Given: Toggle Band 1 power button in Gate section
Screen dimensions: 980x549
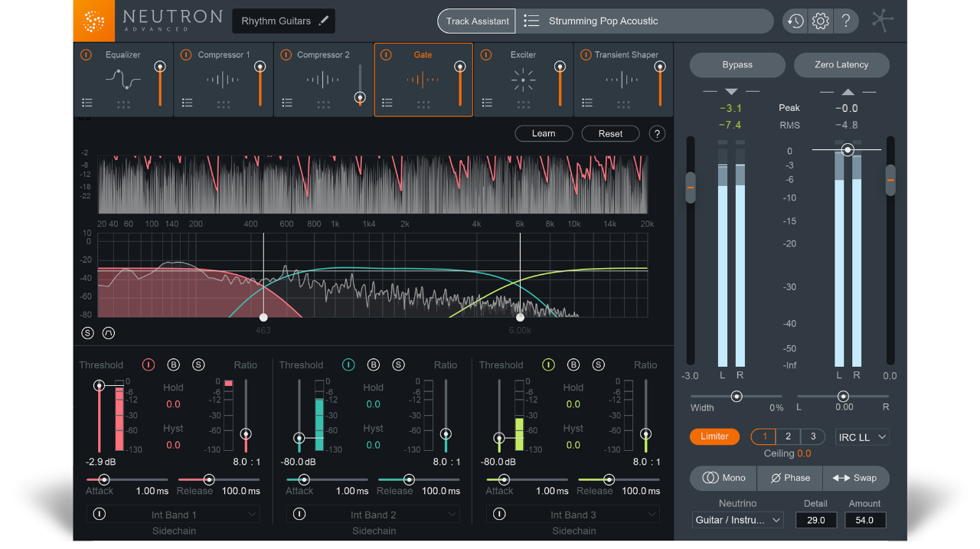Looking at the screenshot, I should tap(148, 364).
